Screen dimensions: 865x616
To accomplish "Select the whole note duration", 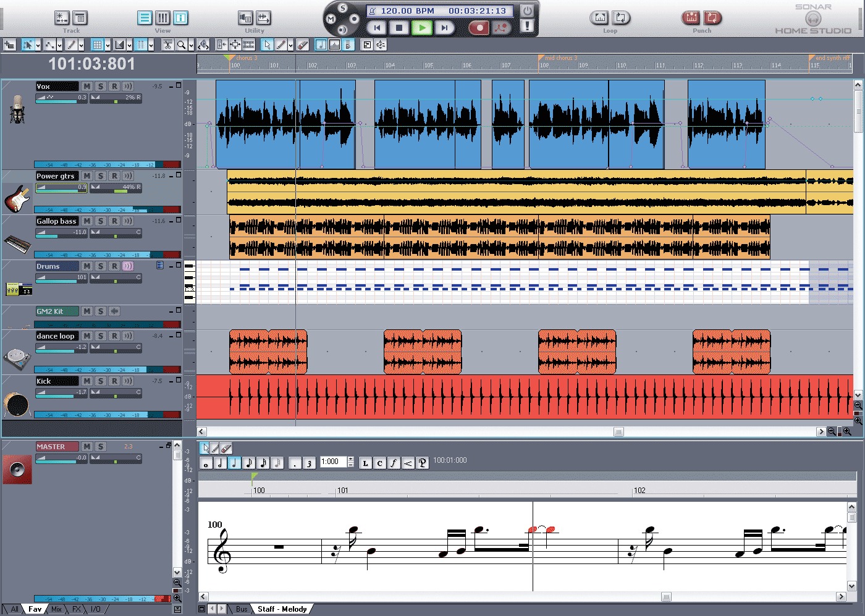I will 206,463.
